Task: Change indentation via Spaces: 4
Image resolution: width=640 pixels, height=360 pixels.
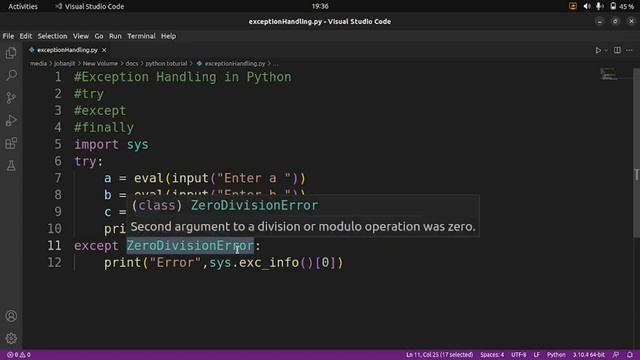Action: pyautogui.click(x=492, y=355)
